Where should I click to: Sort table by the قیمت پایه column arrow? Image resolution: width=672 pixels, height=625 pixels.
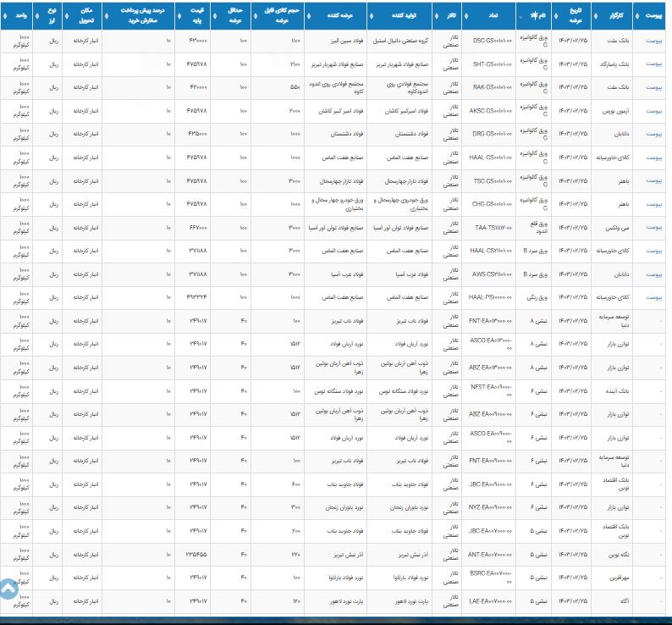(x=179, y=16)
